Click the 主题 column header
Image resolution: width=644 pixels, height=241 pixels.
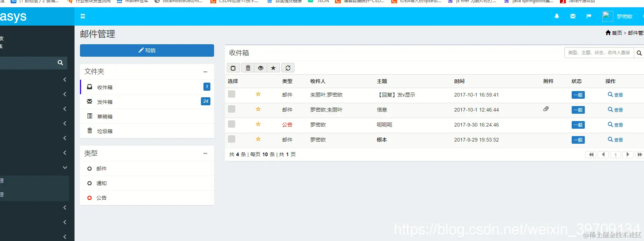coord(382,81)
